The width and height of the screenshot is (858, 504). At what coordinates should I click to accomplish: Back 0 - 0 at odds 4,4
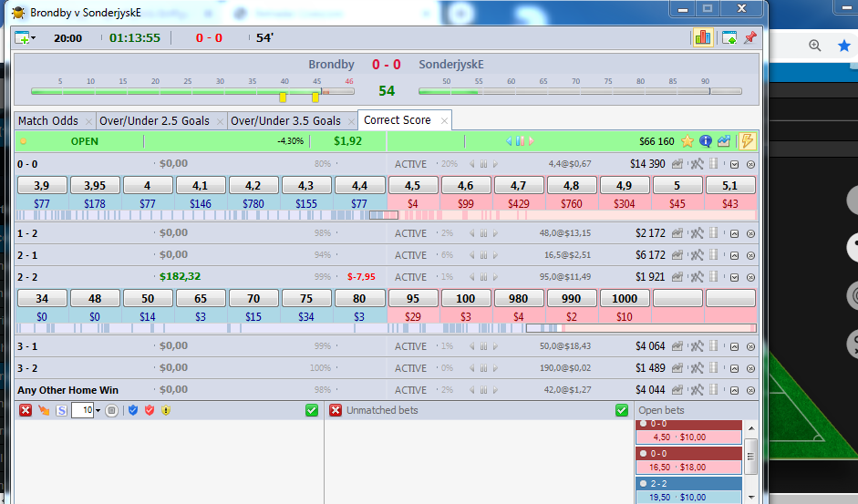[x=359, y=186]
